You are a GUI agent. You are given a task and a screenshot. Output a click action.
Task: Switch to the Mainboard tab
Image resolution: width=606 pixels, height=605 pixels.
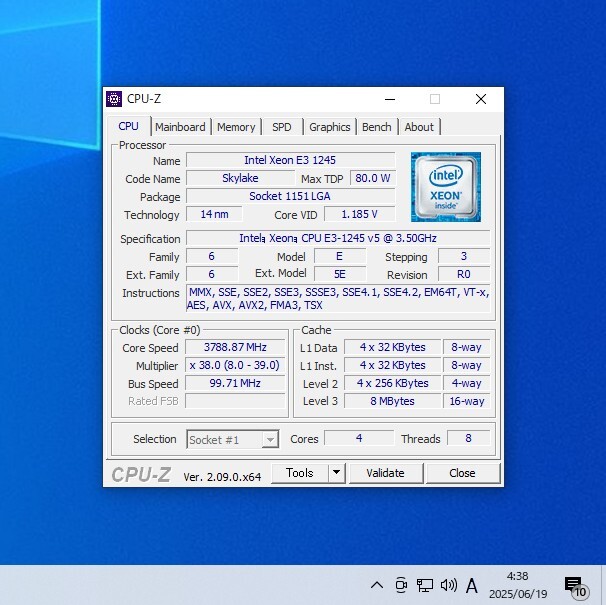click(x=180, y=127)
